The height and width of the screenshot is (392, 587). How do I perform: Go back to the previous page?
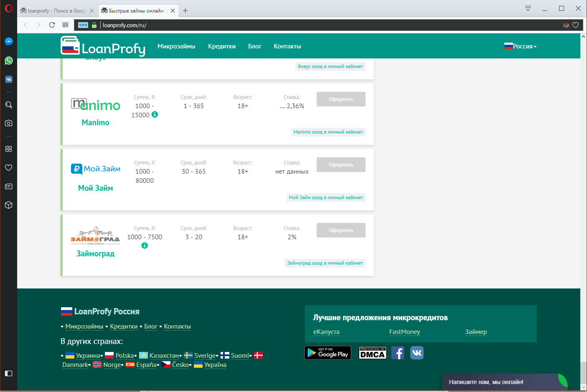[25, 25]
